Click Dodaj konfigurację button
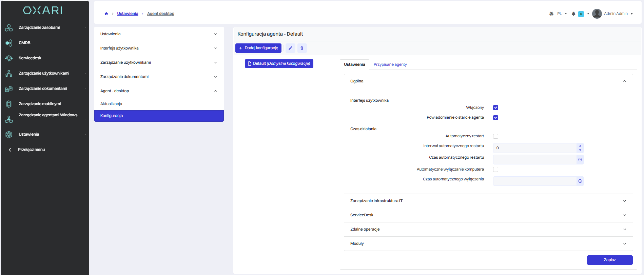Screen dimensions: 644x275 click(x=258, y=48)
